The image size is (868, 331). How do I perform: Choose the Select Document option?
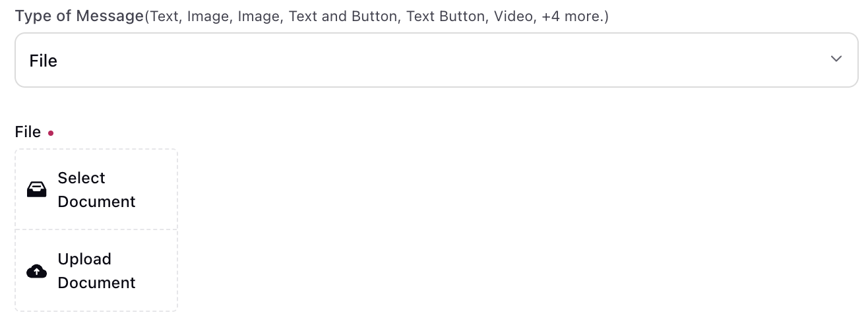[96, 190]
